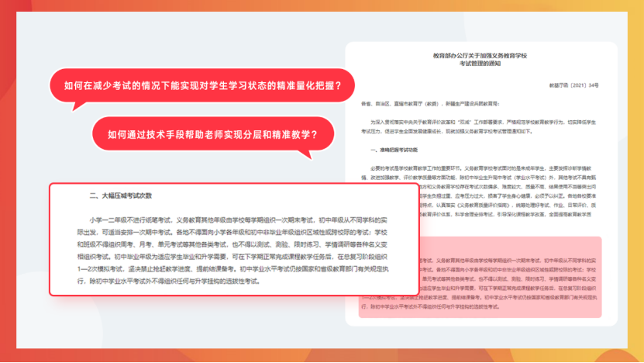Click the title's second line 考试管理的通知

(480, 64)
